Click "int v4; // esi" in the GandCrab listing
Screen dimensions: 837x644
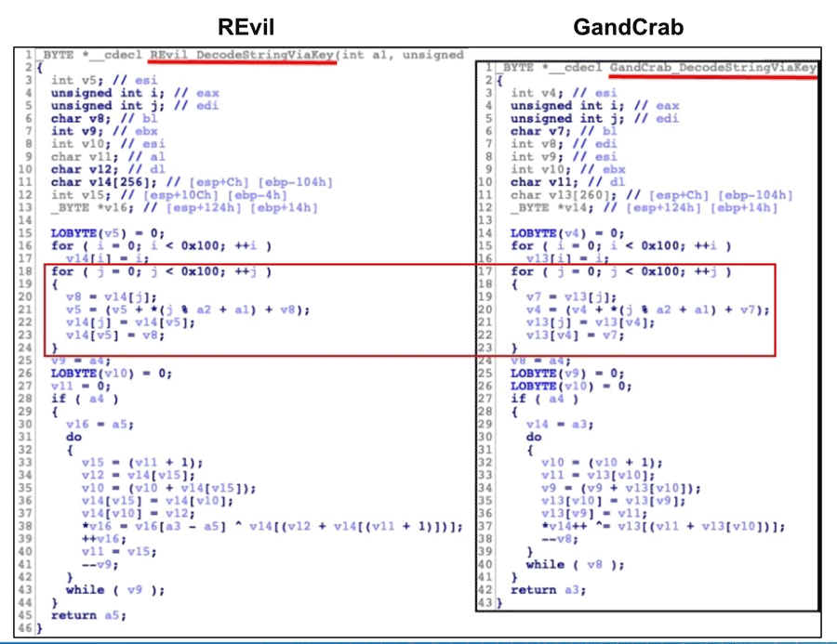[x=564, y=93]
